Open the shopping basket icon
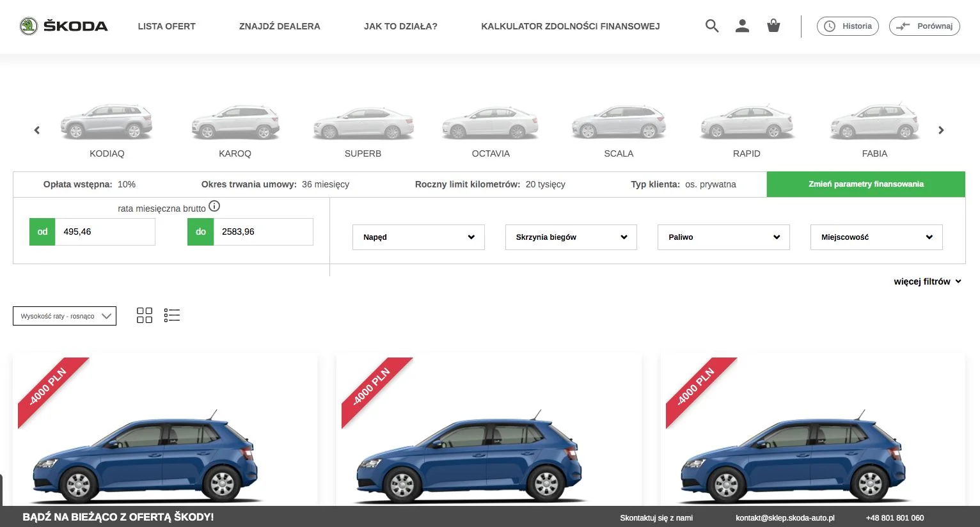The image size is (980, 527). point(773,26)
